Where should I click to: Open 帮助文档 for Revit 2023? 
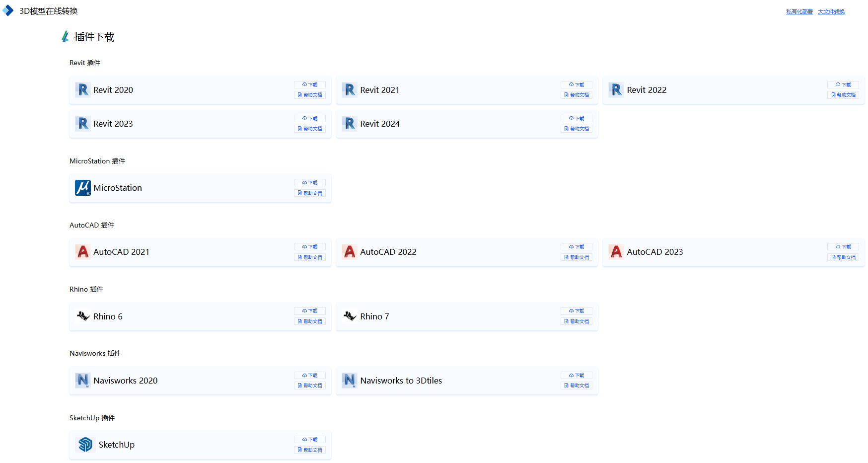pyautogui.click(x=310, y=129)
